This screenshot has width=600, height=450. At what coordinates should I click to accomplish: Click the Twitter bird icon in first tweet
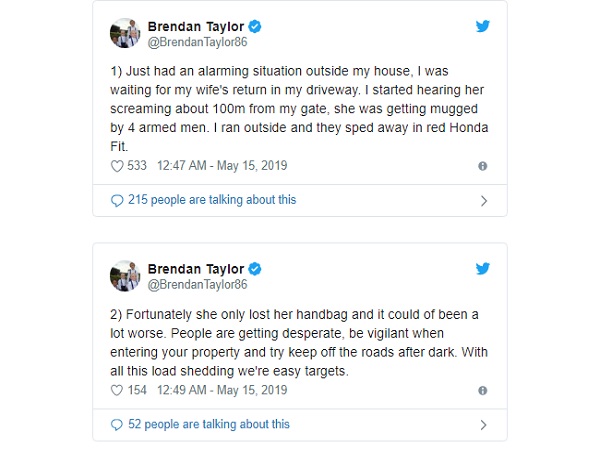tap(483, 26)
